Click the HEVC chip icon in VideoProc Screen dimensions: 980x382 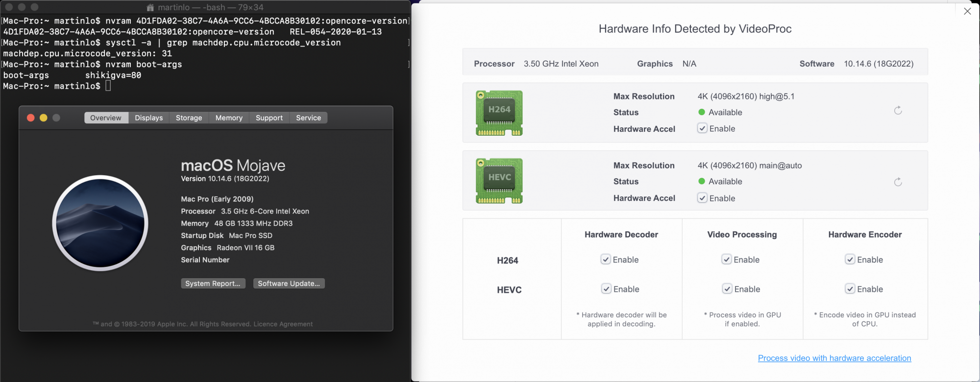tap(499, 181)
